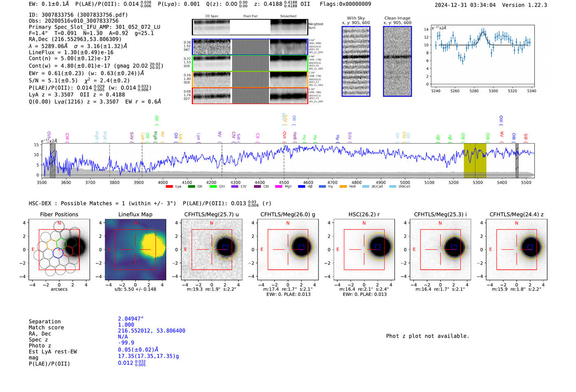Click the LyA z = 3.3507 text
The height and width of the screenshot is (392, 576).
pyautogui.click(x=51, y=95)
